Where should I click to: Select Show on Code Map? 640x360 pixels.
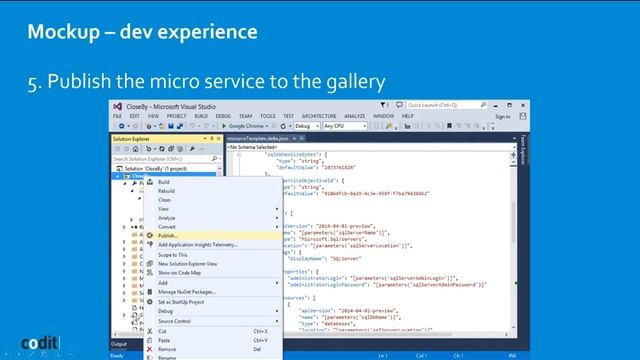click(213, 273)
